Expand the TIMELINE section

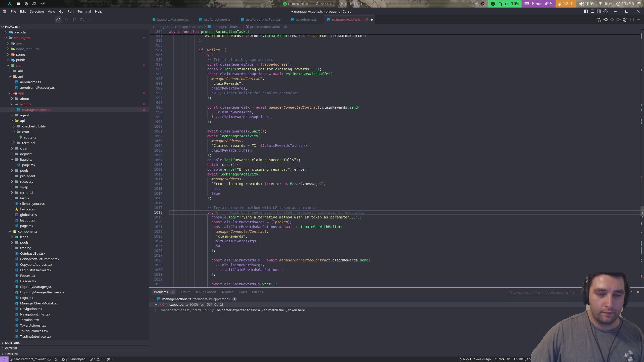[74, 354]
